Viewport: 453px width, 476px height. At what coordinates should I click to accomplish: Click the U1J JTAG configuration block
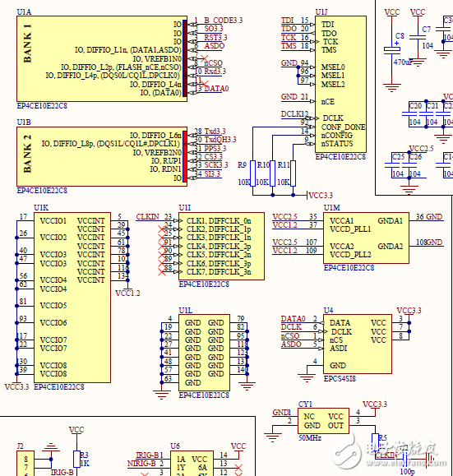coord(340,84)
